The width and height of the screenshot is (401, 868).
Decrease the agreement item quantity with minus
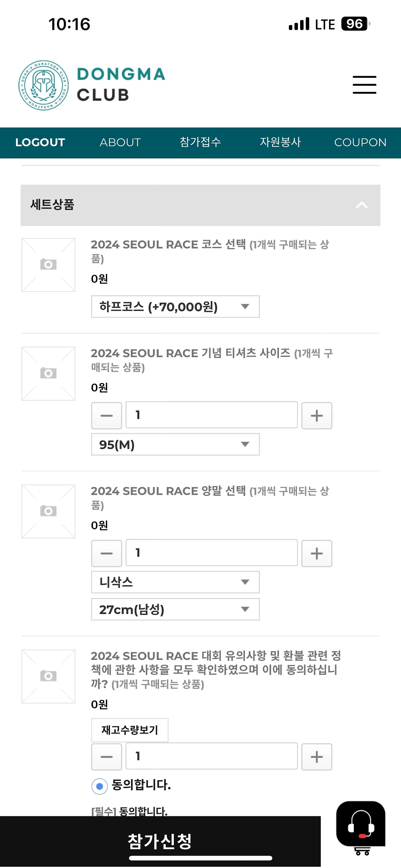tap(107, 757)
